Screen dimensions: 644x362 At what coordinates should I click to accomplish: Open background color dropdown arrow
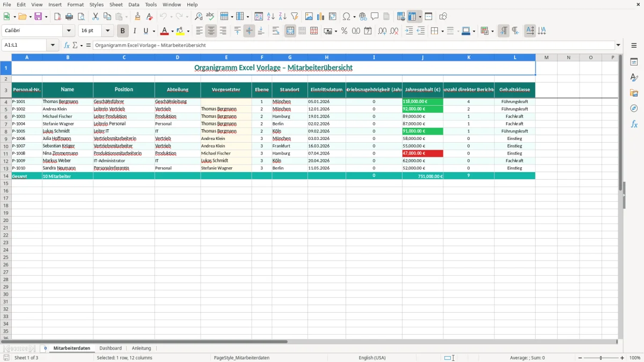pos(188,31)
